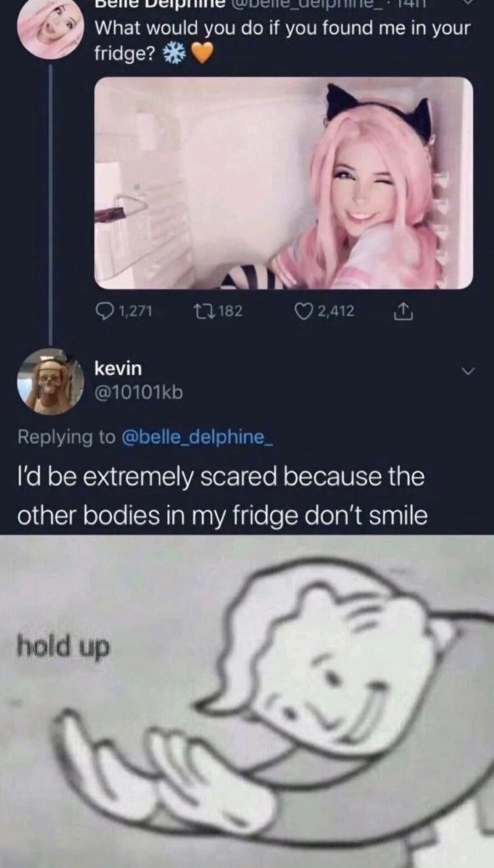Enlarge the fridge photo in the tweet
Screen dimensions: 494x868
pos(284,182)
